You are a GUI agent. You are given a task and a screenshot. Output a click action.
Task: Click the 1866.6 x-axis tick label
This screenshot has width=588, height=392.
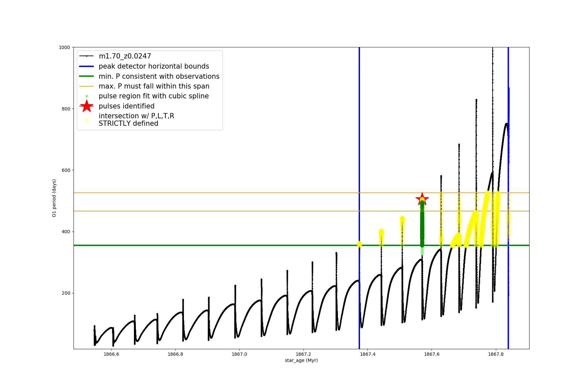[112, 354]
